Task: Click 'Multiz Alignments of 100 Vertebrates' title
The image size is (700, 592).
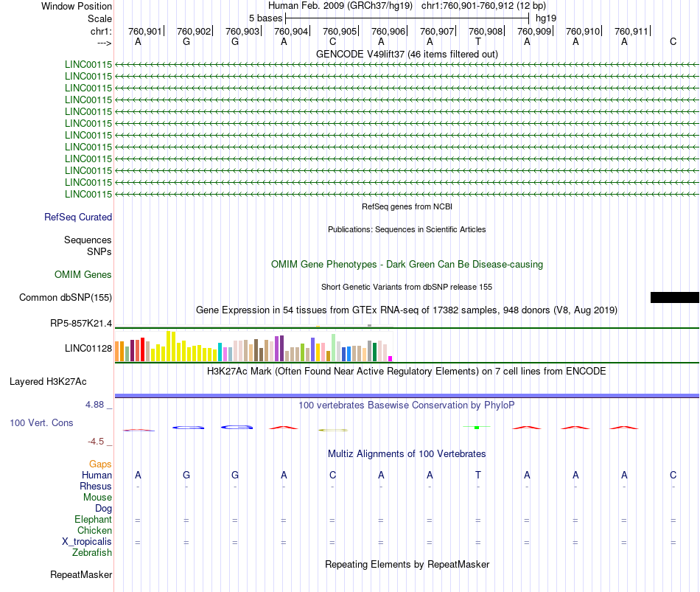Action: [407, 454]
